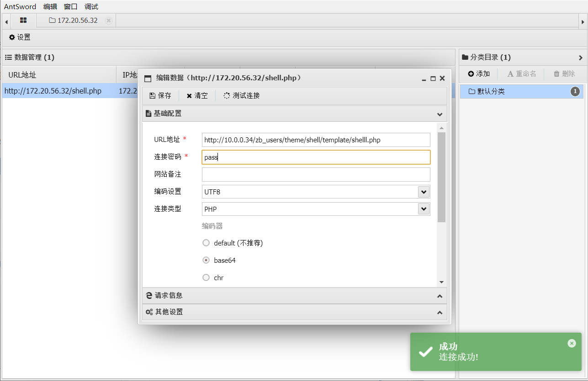The height and width of the screenshot is (381, 588).
Task: Focus the URL地址 input field
Action: (x=316, y=140)
